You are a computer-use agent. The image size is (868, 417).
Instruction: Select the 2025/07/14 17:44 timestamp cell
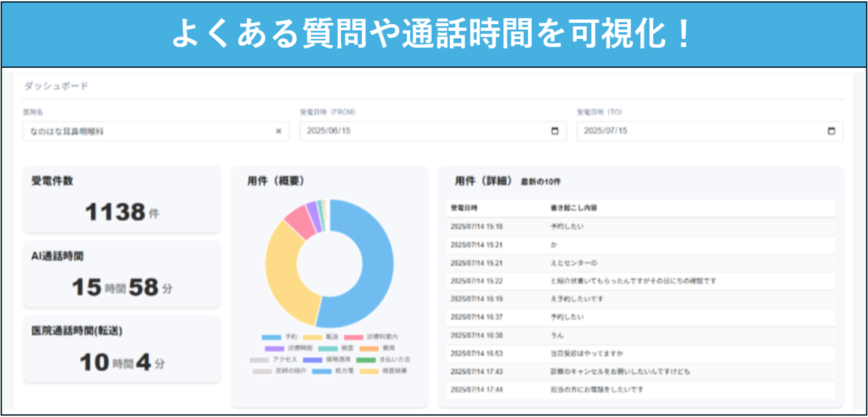point(477,390)
